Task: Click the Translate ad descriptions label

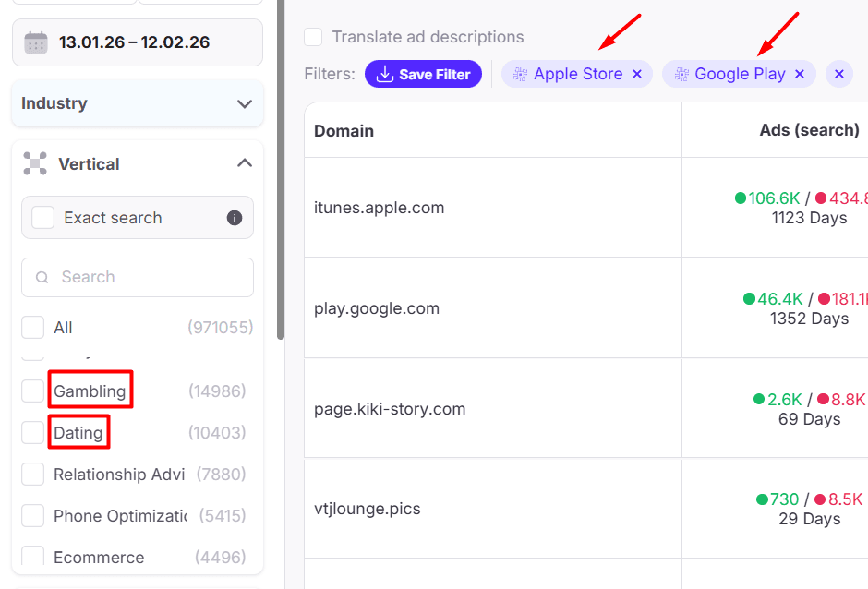Action: pos(428,37)
